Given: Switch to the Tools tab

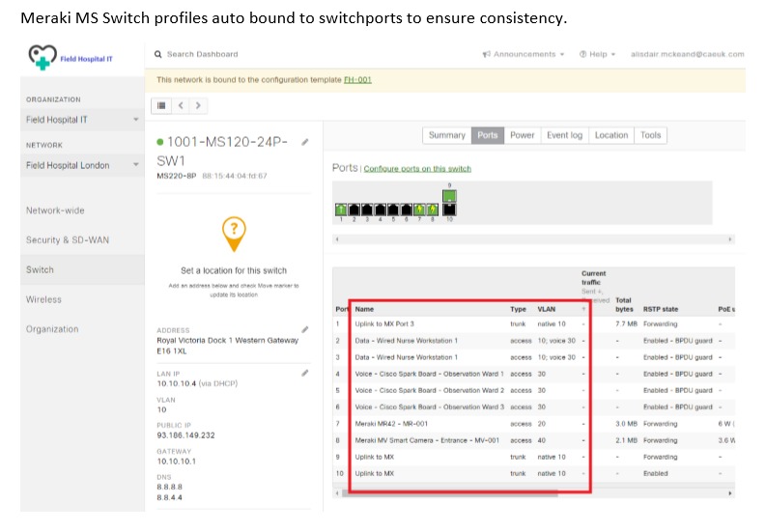Looking at the screenshot, I should click(650, 135).
